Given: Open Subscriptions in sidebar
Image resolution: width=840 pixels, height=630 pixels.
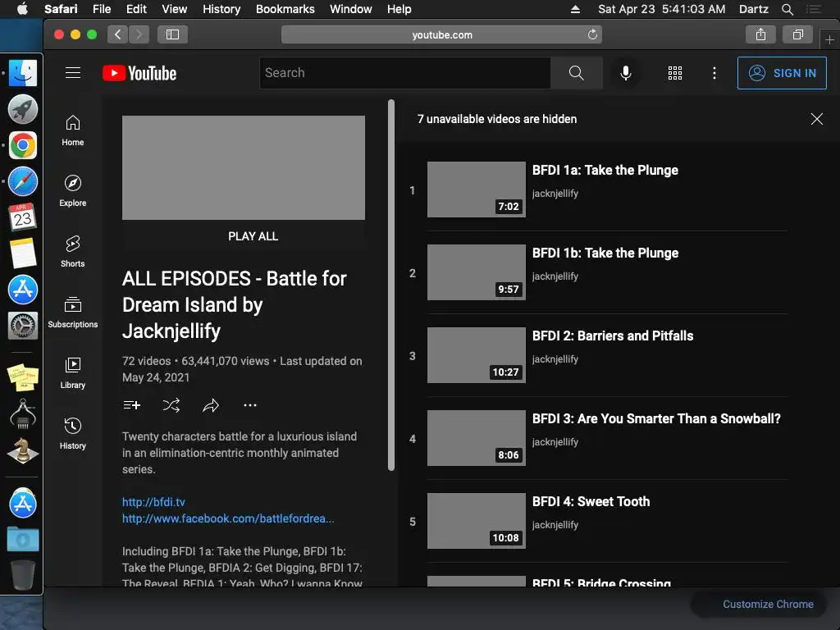Looking at the screenshot, I should pos(73,313).
